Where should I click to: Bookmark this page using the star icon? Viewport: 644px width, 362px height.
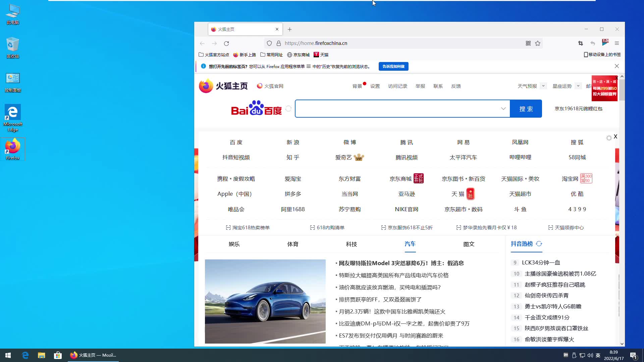tap(538, 43)
